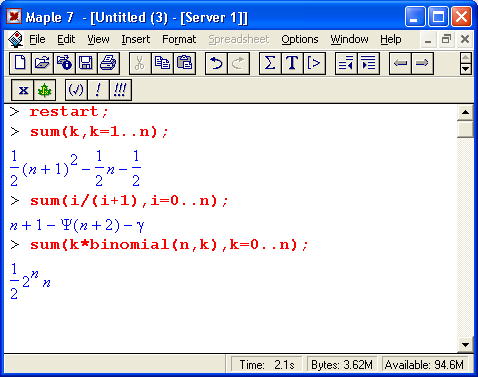Go forward with the right arrow icon

(422, 63)
